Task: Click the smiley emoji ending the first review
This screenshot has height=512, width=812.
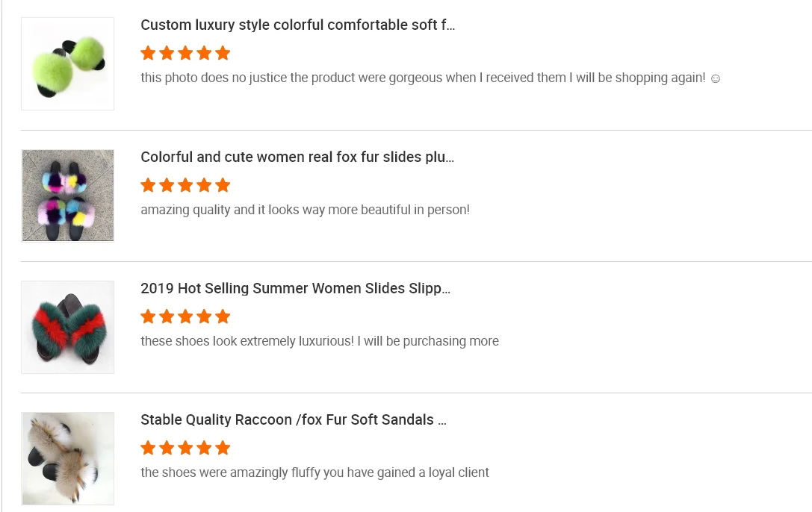Action: coord(715,78)
